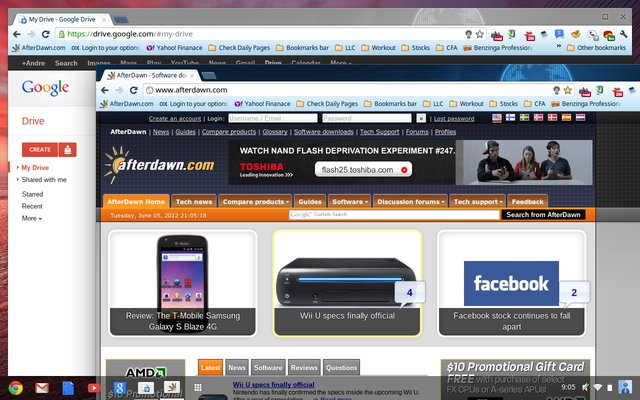Click phone call extension icon

coord(593,35)
